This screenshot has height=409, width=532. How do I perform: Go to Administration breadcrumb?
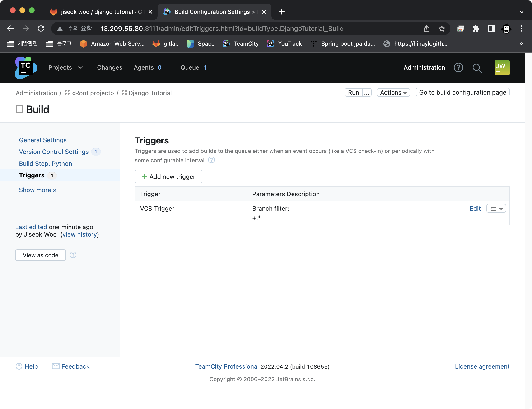click(37, 93)
